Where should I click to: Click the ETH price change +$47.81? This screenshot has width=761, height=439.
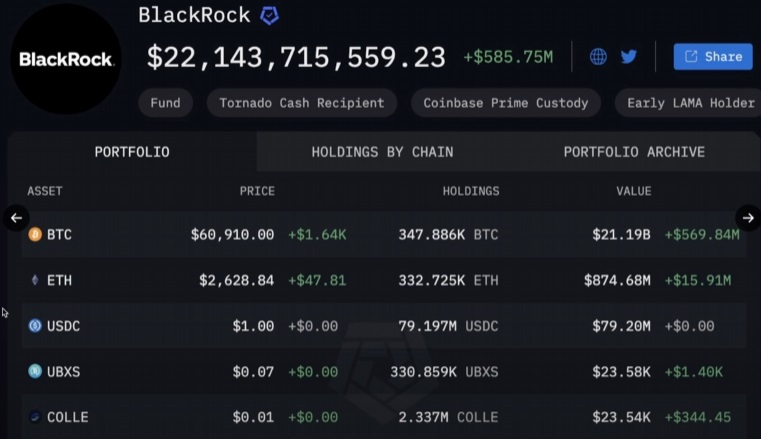317,280
